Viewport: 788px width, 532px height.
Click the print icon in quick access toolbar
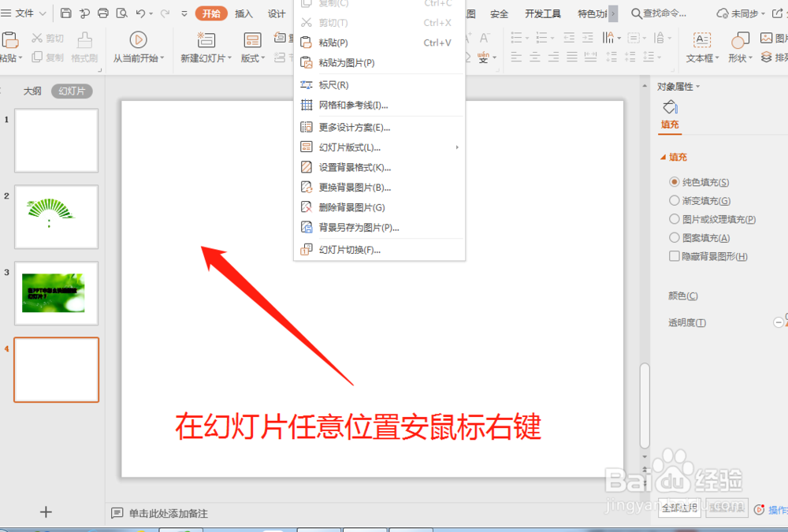click(x=102, y=13)
